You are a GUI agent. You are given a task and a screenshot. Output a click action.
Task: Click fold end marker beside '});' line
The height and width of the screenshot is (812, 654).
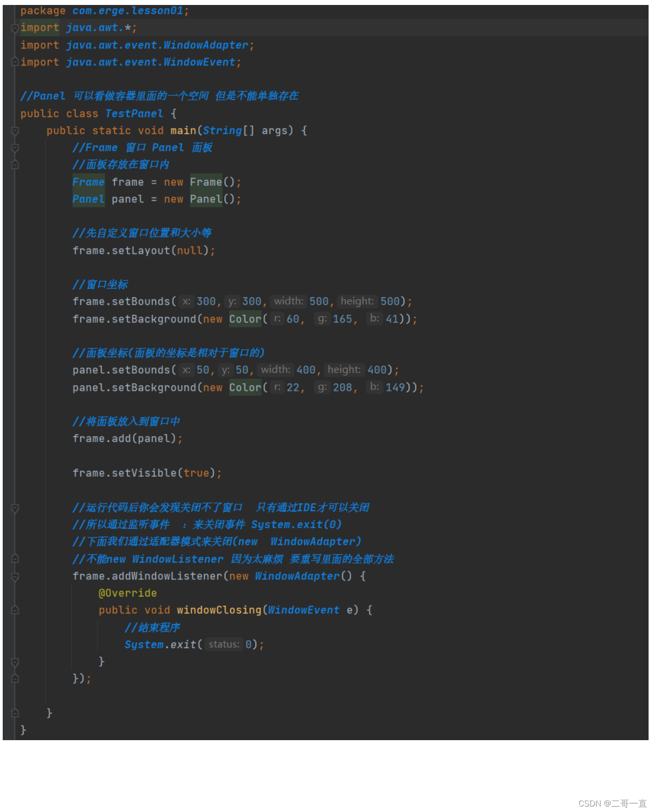click(15, 679)
